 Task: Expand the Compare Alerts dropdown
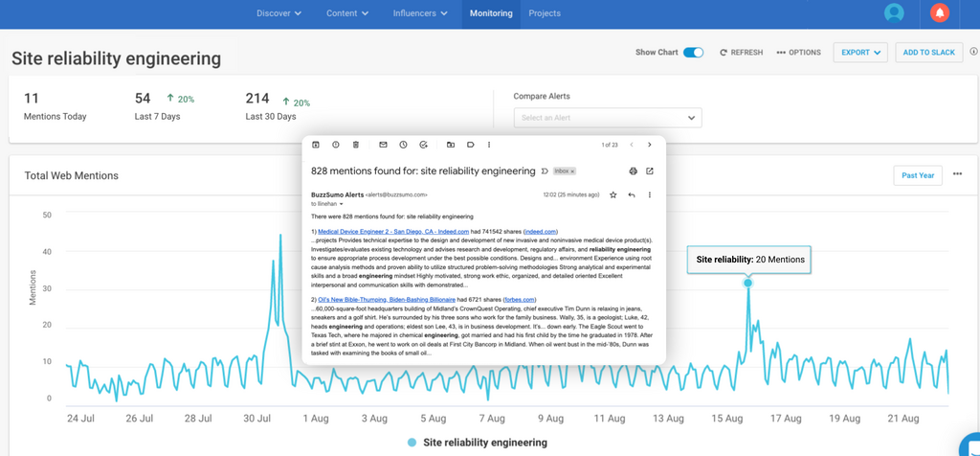(x=607, y=118)
